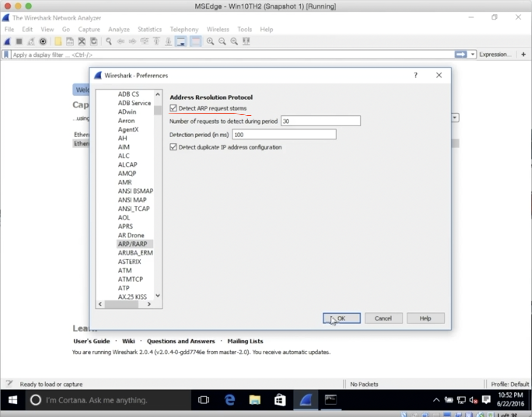This screenshot has height=417, width=532.
Task: Open the Capture menu
Action: click(89, 29)
